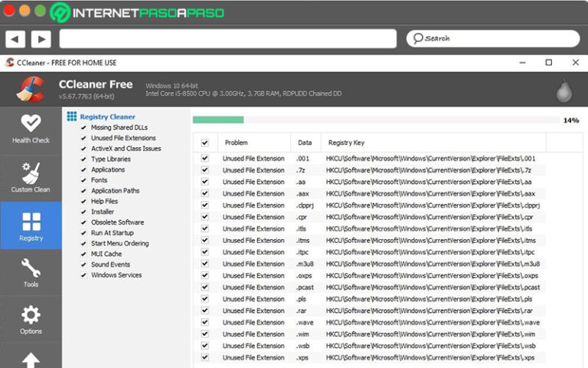588x368 pixels.
Task: Toggle Missing Shared DLLs option
Action: click(x=83, y=127)
